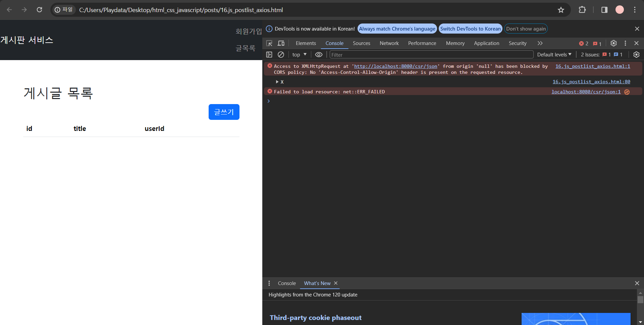Show the console sidebar
Image resolution: width=644 pixels, height=325 pixels.
(x=269, y=54)
